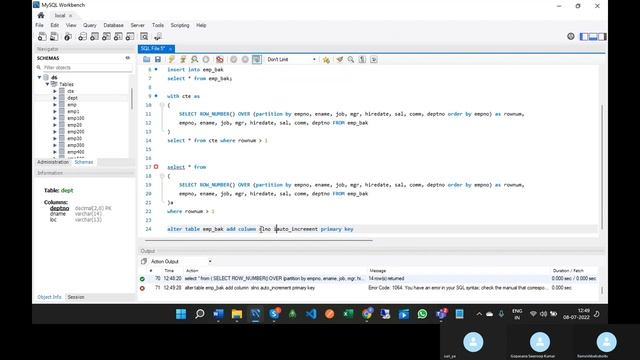The image size is (640, 360).
Task: Collapse the Tables folder
Action: [47, 84]
